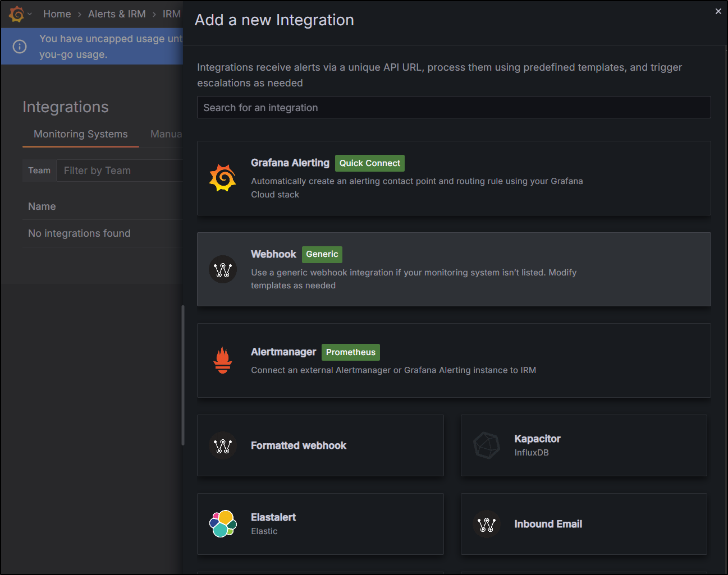
Task: Click the Elastic colorful cluster icon
Action: [223, 524]
